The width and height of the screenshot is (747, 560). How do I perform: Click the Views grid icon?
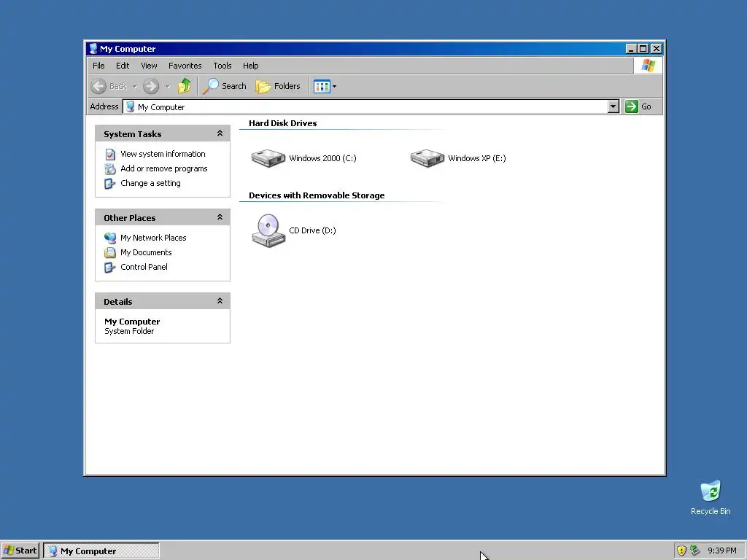click(322, 87)
